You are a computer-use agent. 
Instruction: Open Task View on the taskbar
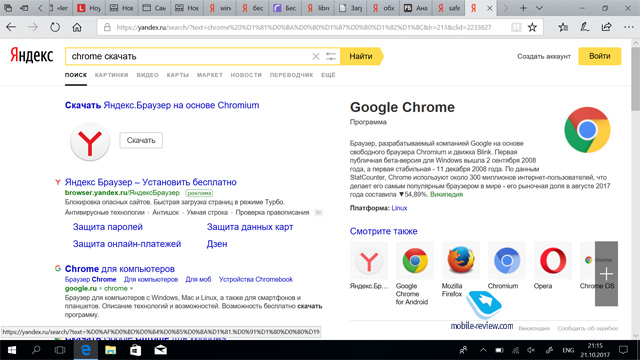60,350
